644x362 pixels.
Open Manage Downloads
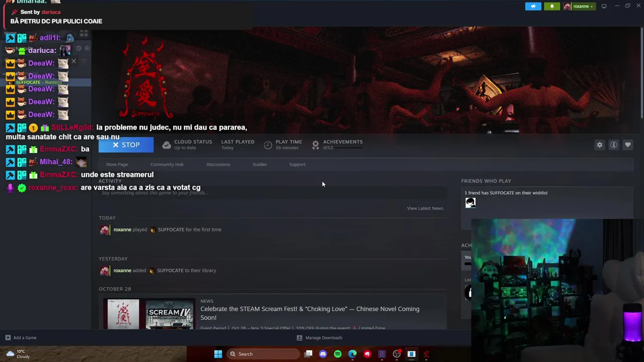coord(319,338)
